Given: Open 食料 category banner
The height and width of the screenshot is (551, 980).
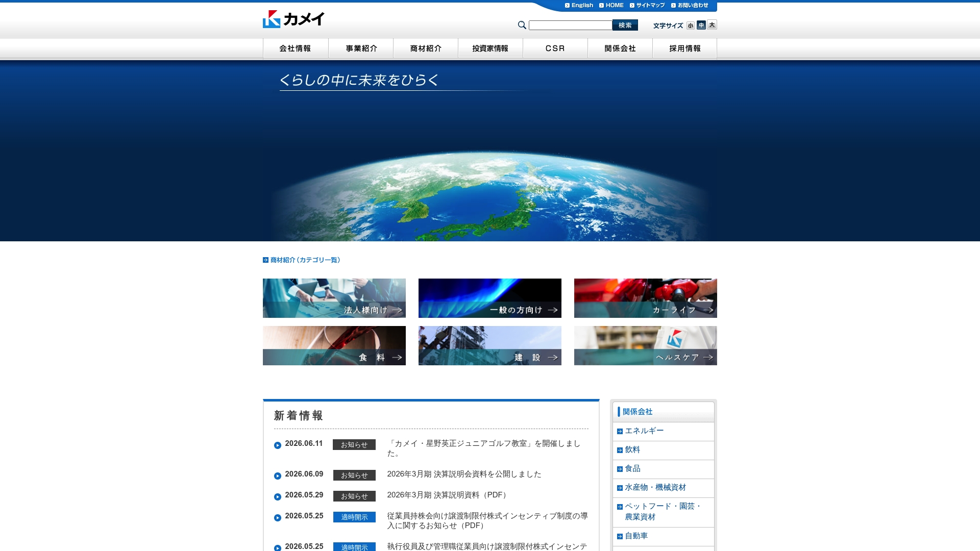Looking at the screenshot, I should point(334,345).
